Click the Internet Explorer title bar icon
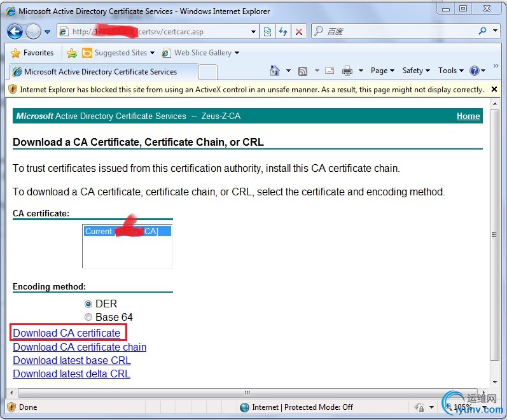Screen dimensions: 507x420 pyautogui.click(x=10, y=11)
